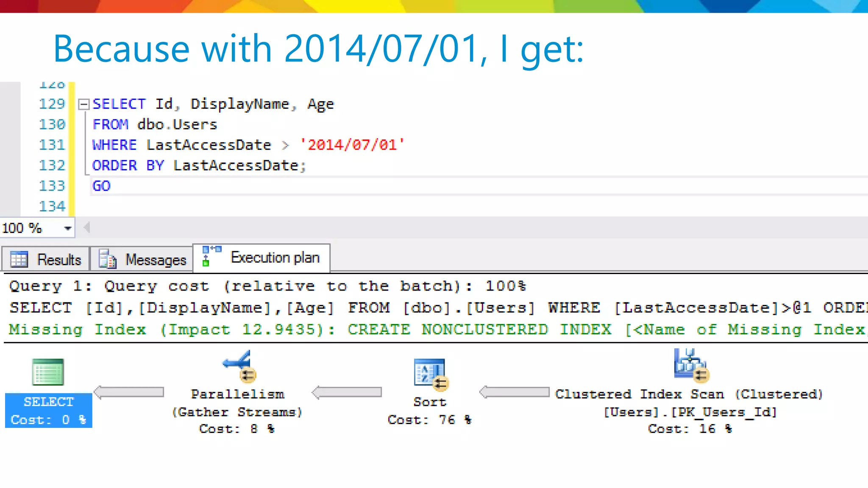Click line containing '2014/07/01' date literal
Image resolution: width=868 pixels, height=488 pixels.
[352, 145]
